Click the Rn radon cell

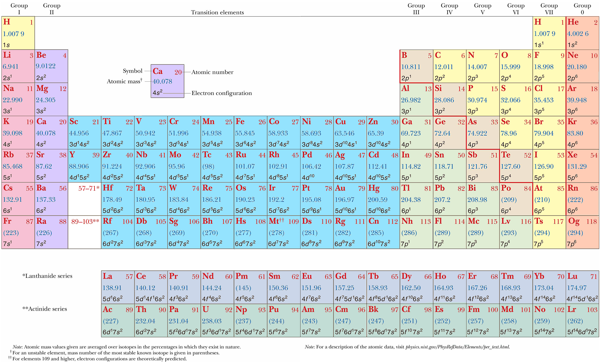tap(583, 199)
